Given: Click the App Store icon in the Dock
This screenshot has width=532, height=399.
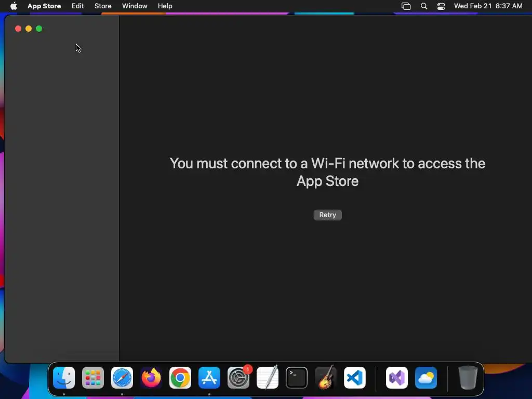Looking at the screenshot, I should tap(209, 378).
